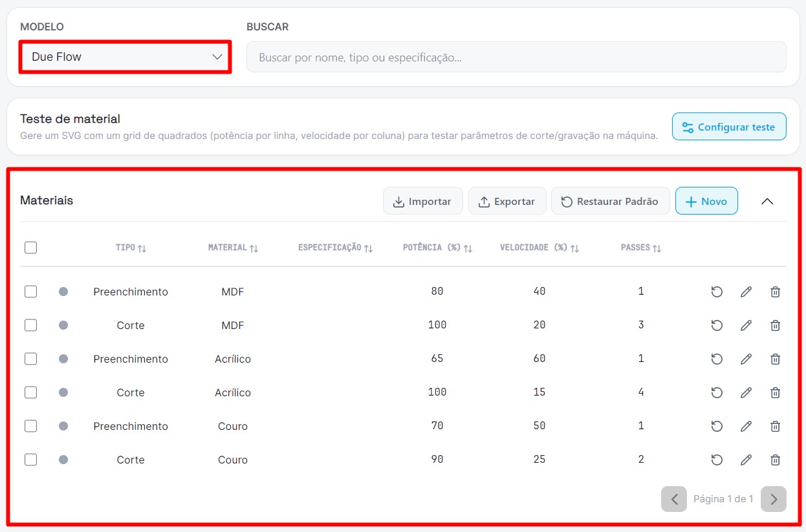
Task: Tick the select-all checkbox in table header
Action: 30,248
